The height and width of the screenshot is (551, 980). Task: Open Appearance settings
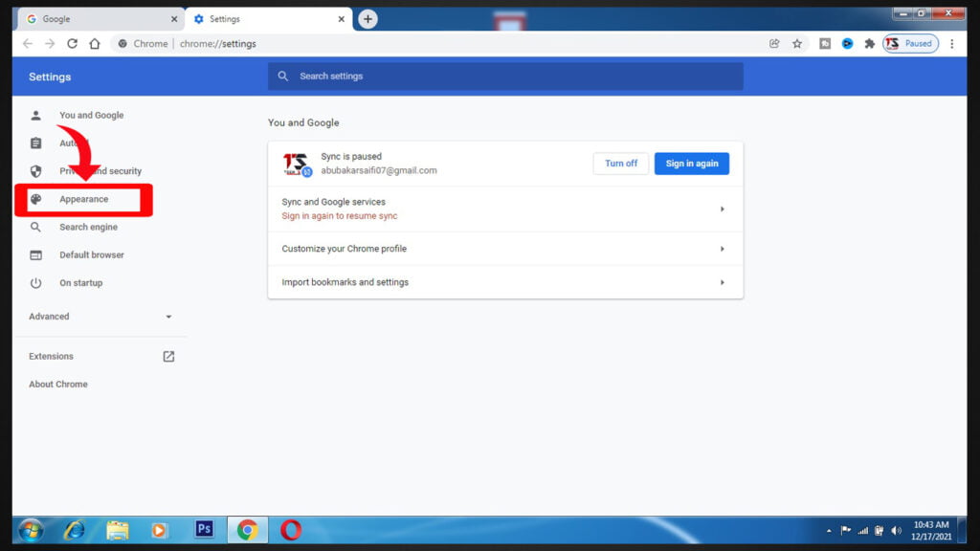84,199
